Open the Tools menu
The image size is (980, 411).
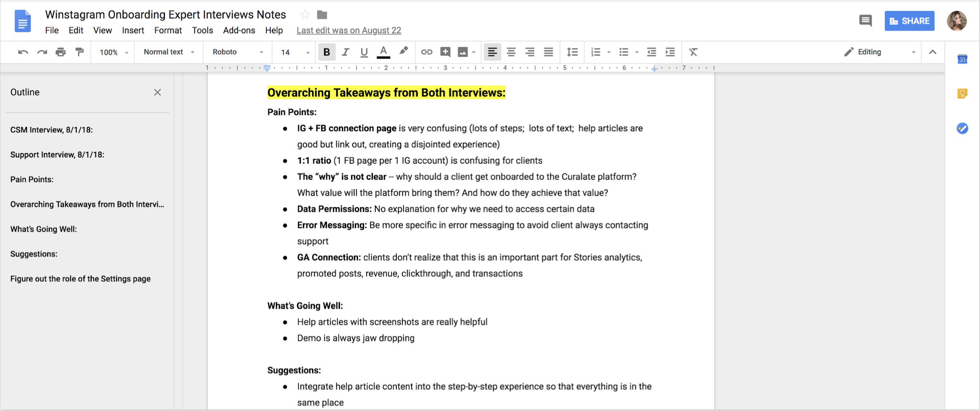(202, 31)
